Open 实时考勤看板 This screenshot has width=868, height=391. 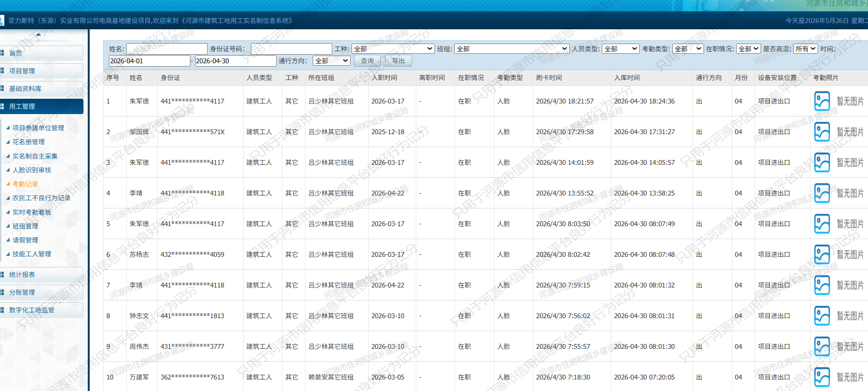point(32,212)
